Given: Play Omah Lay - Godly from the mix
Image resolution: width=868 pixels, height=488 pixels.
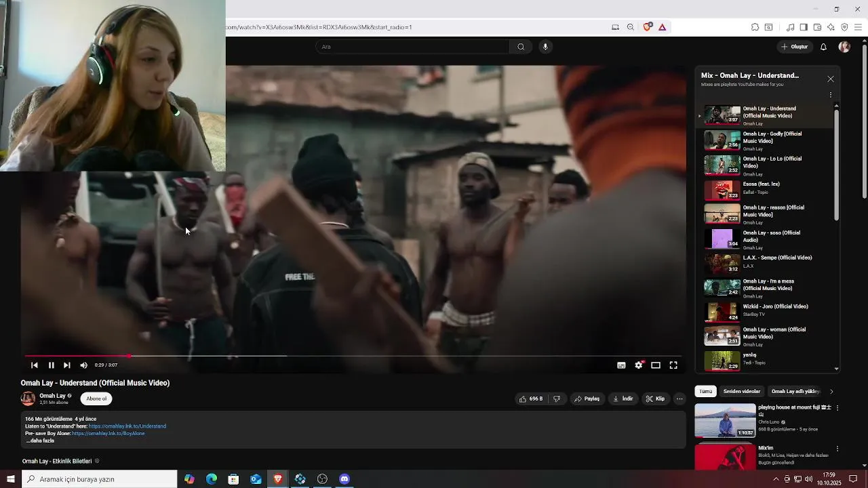Looking at the screenshot, I should point(766,141).
